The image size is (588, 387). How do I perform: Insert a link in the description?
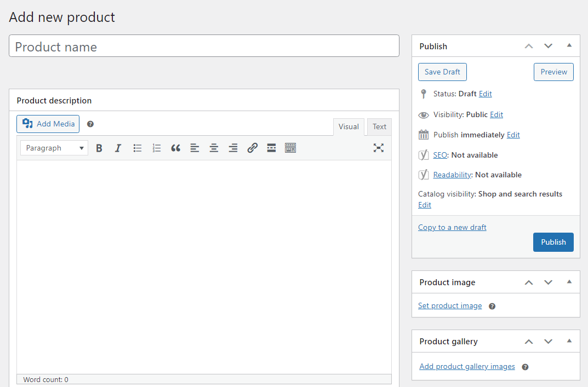point(252,148)
